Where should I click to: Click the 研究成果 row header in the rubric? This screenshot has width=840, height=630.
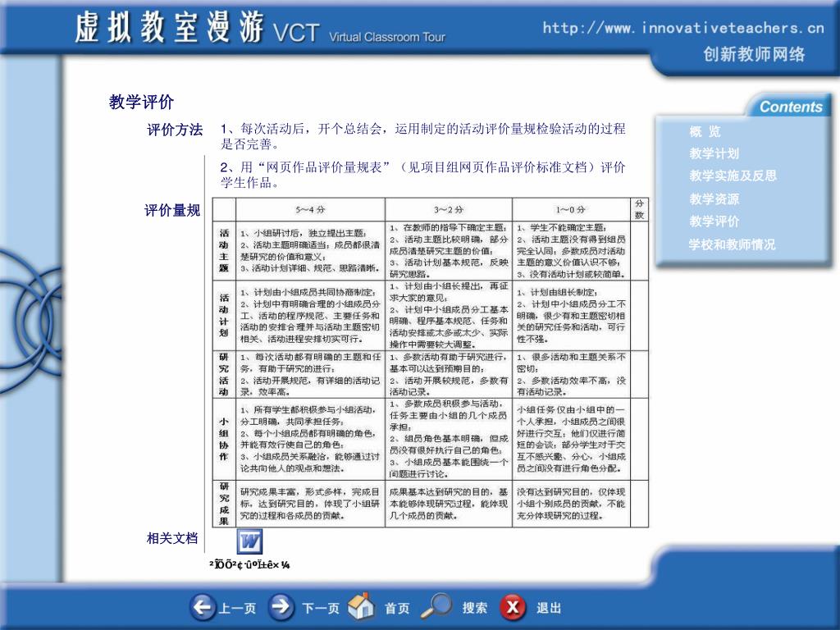pyautogui.click(x=224, y=504)
